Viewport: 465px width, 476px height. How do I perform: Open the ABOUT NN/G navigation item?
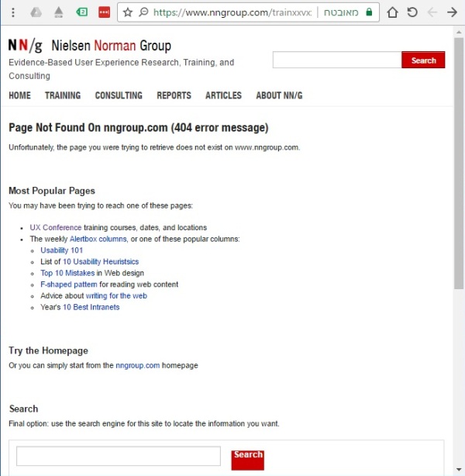[x=279, y=95]
